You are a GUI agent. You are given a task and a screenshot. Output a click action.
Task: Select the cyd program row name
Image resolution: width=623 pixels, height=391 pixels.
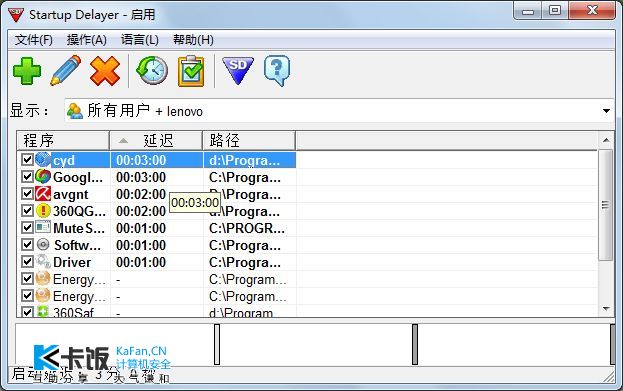[x=64, y=161]
